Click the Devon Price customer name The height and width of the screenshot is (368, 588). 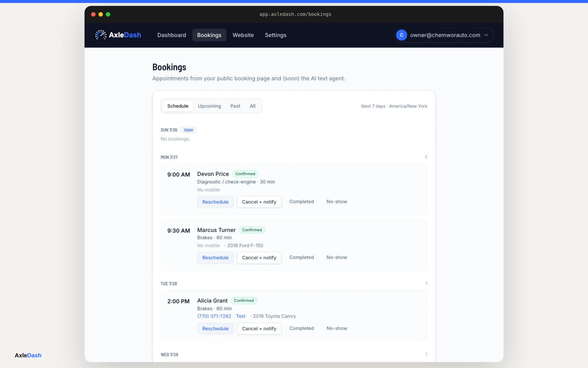pyautogui.click(x=213, y=174)
